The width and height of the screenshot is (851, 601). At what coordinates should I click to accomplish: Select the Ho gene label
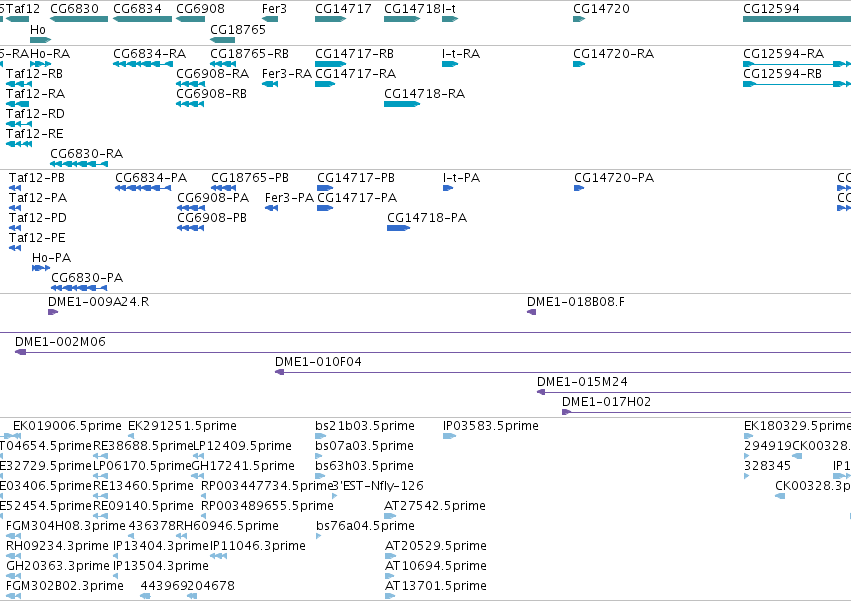(x=38, y=29)
